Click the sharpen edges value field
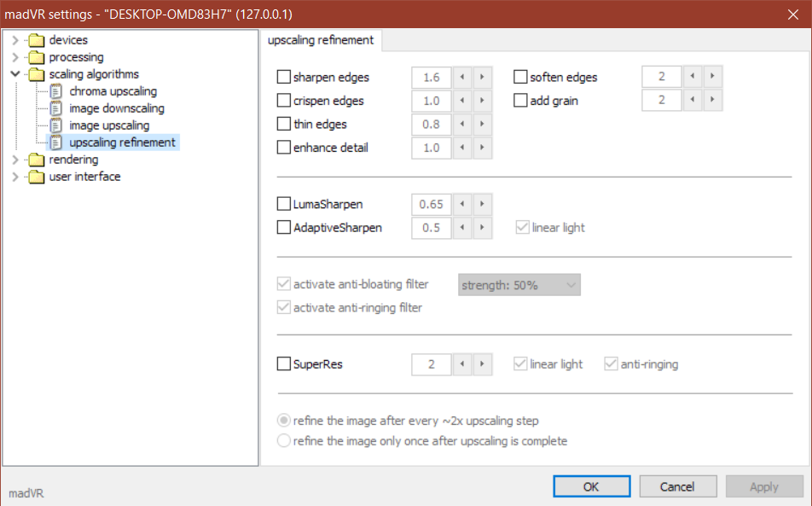Viewport: 812px width, 506px height. coord(432,77)
